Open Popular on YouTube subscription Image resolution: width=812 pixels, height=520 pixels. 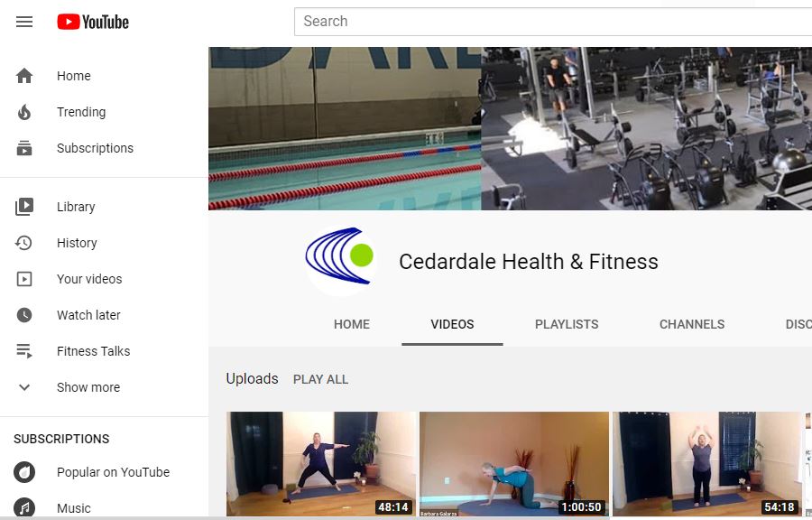[104, 472]
